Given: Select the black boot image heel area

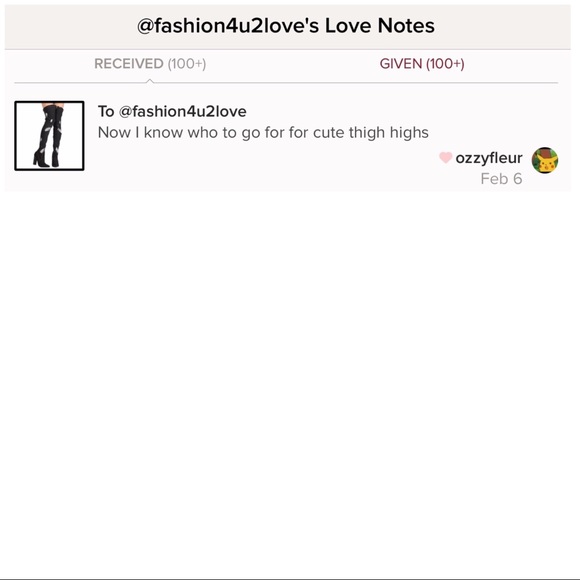Looking at the screenshot, I should point(46,159).
